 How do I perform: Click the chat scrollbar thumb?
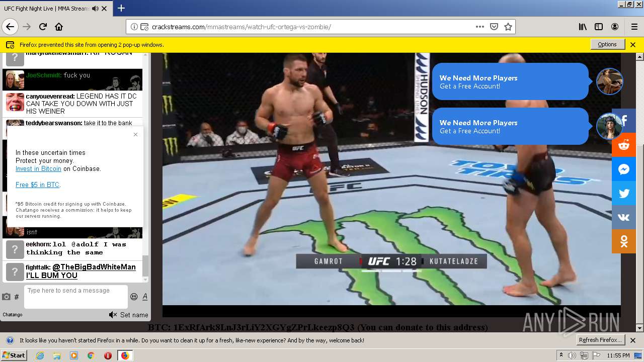[145, 265]
